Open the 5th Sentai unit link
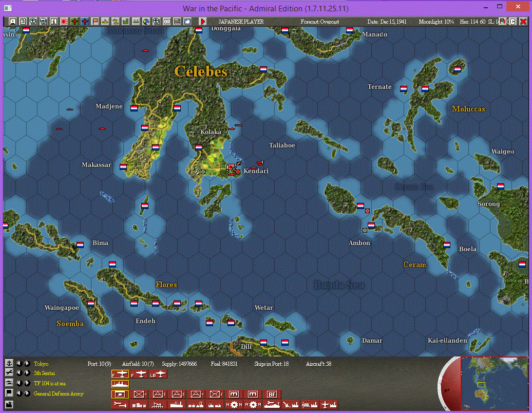 pos(44,373)
